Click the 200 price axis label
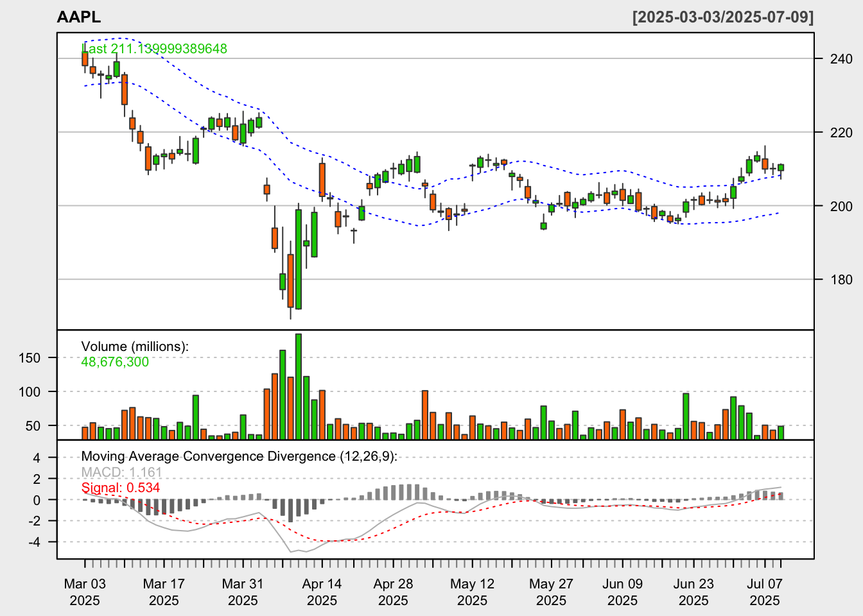 pyautogui.click(x=841, y=206)
